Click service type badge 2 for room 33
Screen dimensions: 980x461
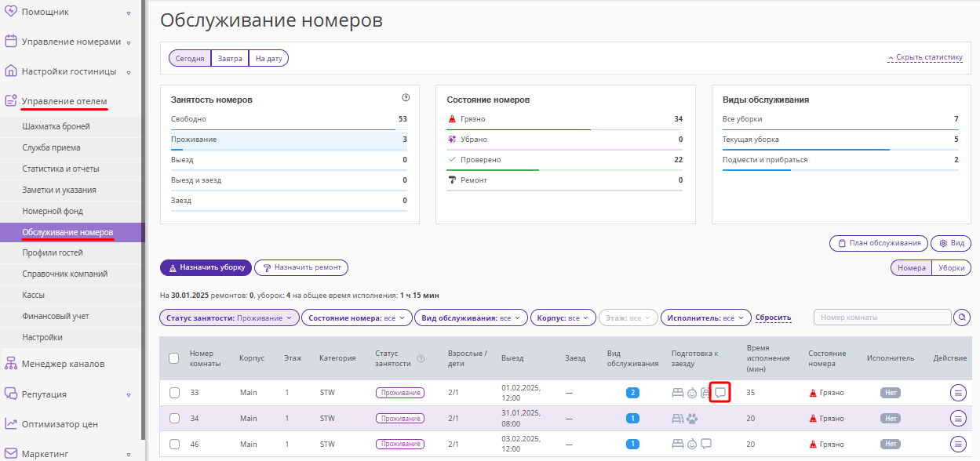[x=632, y=393]
